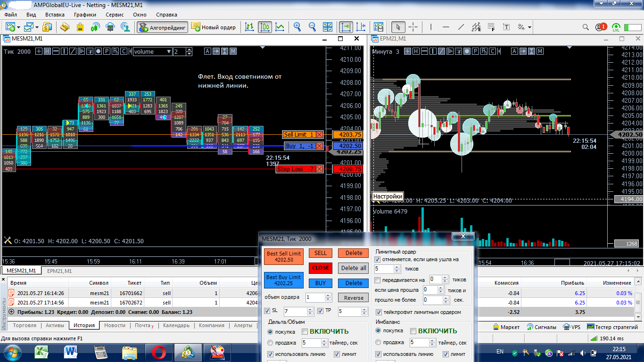Viewport: 644px width, 362px height.
Task: Select the crosshair cursor tool
Action: pyautogui.click(x=413, y=27)
